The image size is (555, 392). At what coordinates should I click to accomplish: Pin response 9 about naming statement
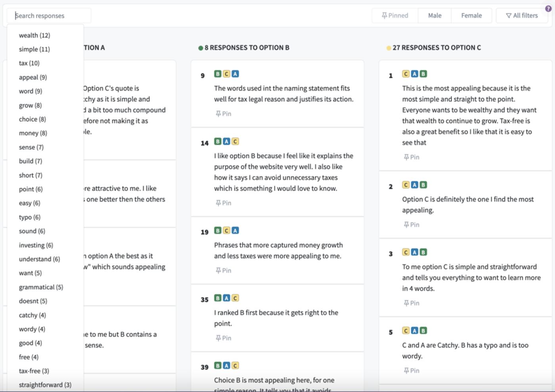tap(224, 114)
